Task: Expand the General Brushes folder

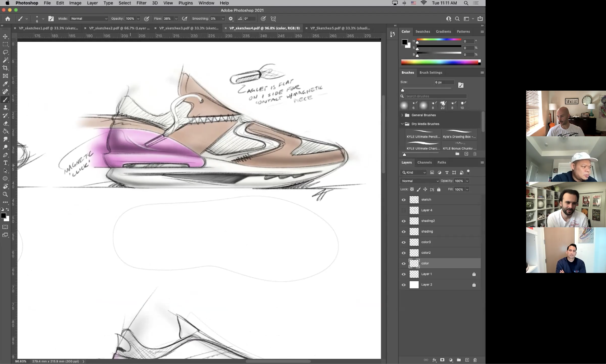Action: 402,115
